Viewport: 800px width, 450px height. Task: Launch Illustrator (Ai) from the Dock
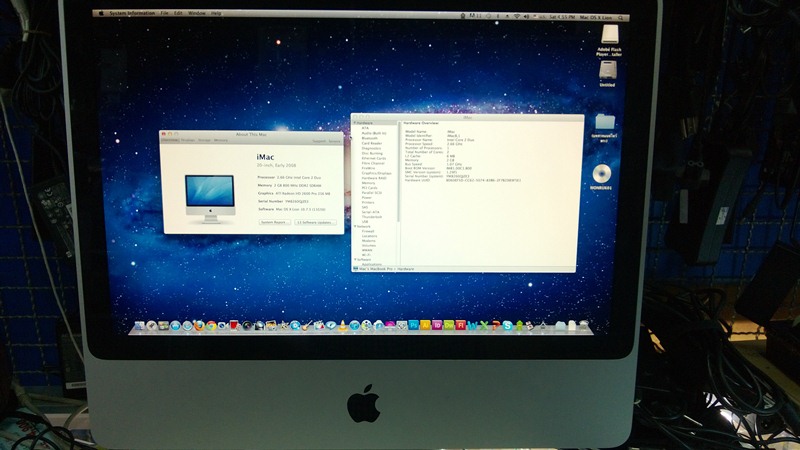click(x=425, y=325)
